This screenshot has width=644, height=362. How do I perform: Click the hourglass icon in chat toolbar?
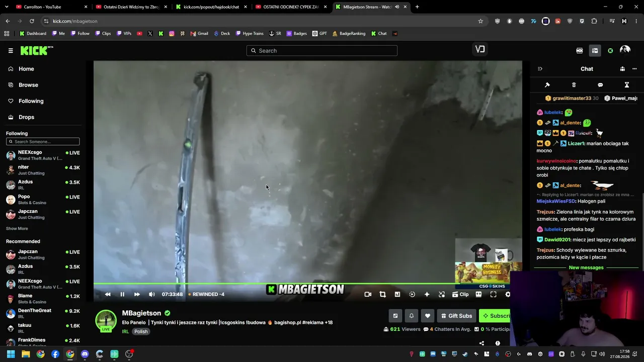pos(627,85)
